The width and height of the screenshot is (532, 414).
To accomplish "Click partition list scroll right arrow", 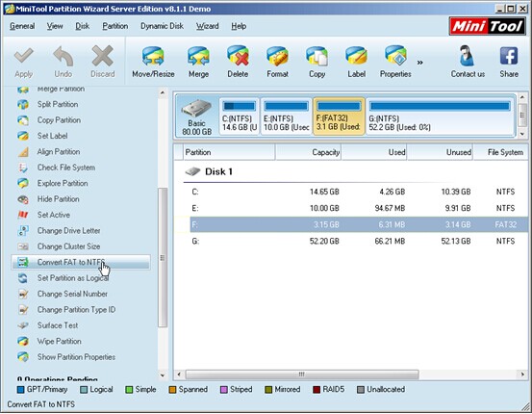I will click(x=522, y=375).
